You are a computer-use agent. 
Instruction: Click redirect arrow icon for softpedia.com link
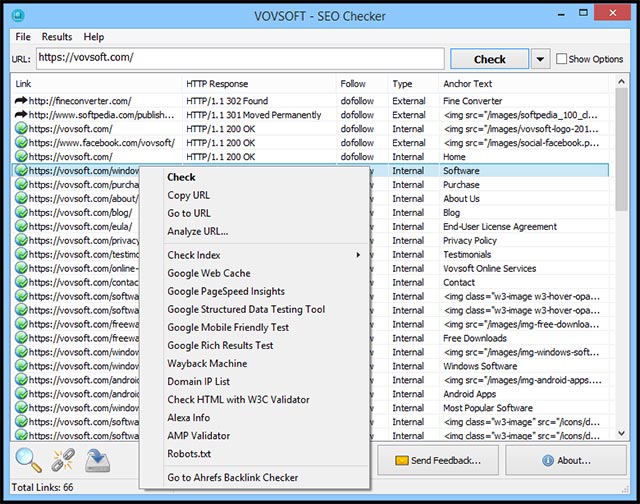pyautogui.click(x=21, y=114)
